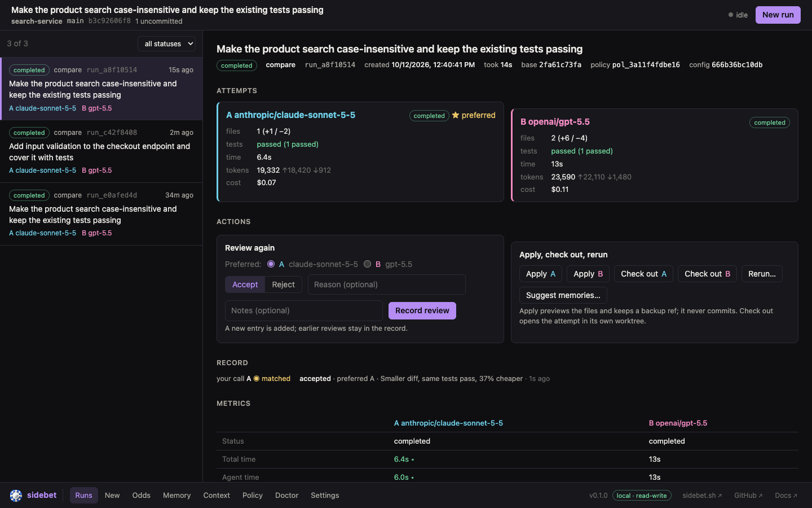
Task: Click attempt A cost value $0.07
Action: point(266,183)
